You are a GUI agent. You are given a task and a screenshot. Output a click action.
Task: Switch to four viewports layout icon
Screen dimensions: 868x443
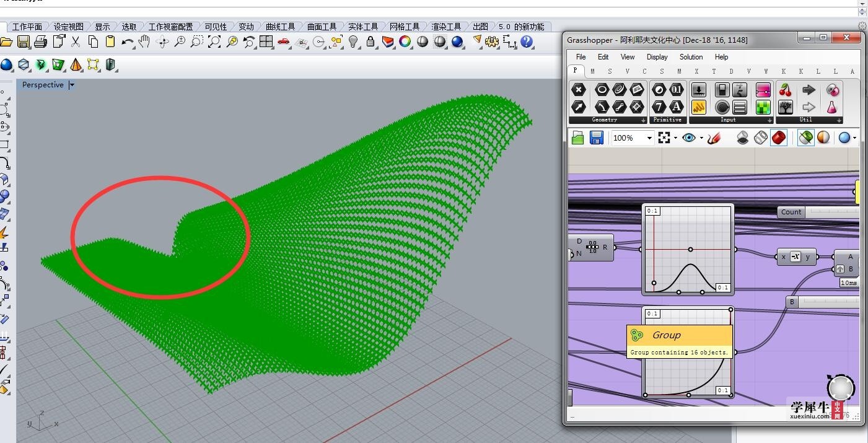pyautogui.click(x=266, y=42)
